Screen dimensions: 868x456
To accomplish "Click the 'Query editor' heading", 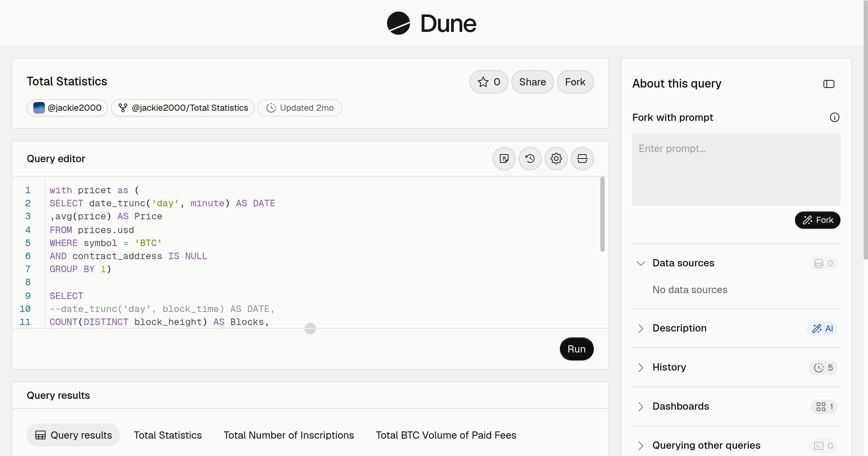I will [56, 159].
